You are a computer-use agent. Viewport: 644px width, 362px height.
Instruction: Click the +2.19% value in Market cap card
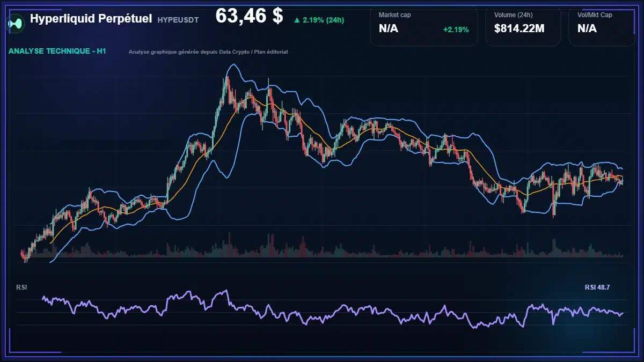coord(456,29)
